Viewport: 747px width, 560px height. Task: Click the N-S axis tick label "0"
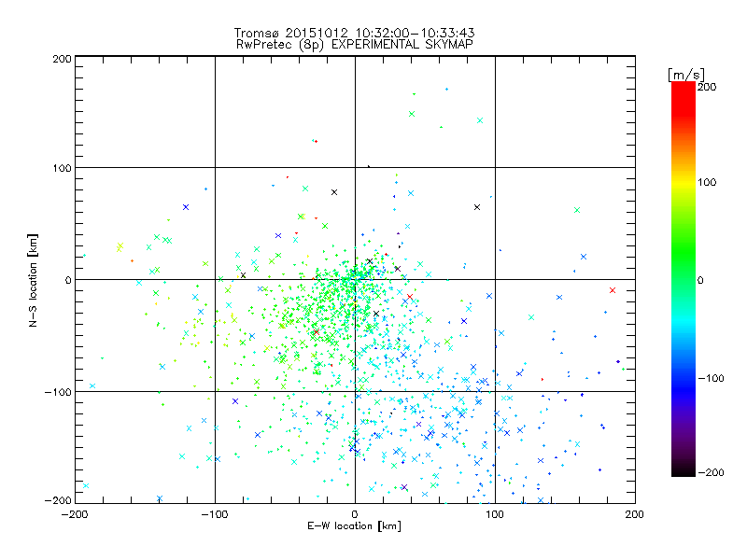point(68,280)
